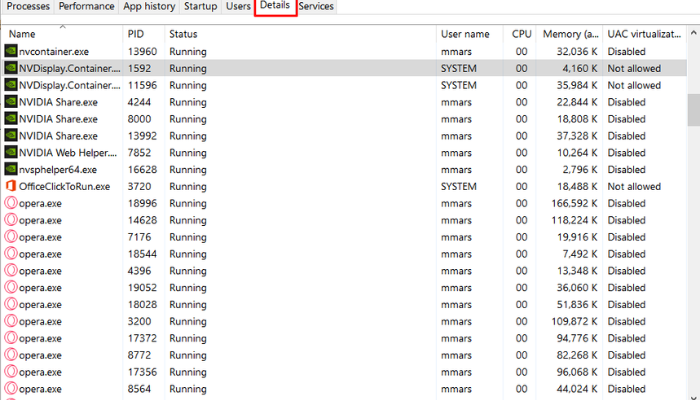Click the opera.exe icon with PID 7176
This screenshot has height=400, width=700.
point(11,237)
